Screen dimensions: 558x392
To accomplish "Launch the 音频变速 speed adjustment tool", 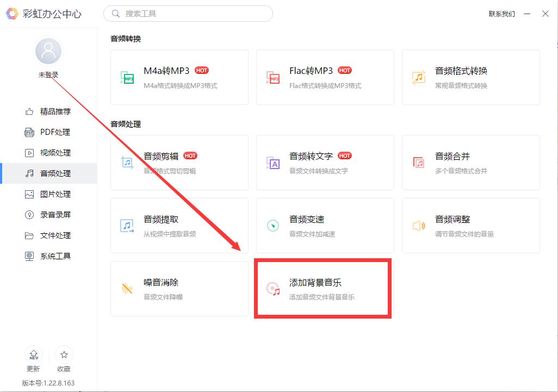I will tap(325, 226).
